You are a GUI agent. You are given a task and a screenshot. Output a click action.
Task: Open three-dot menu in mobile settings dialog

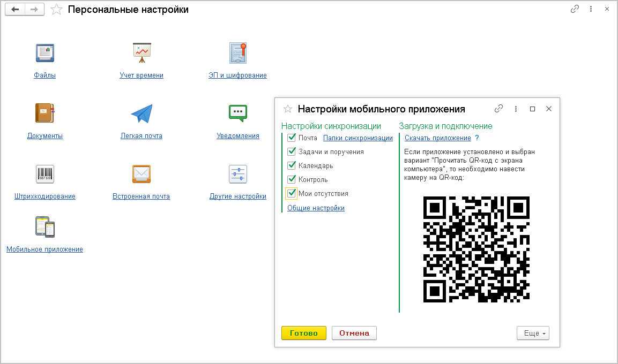click(x=516, y=109)
